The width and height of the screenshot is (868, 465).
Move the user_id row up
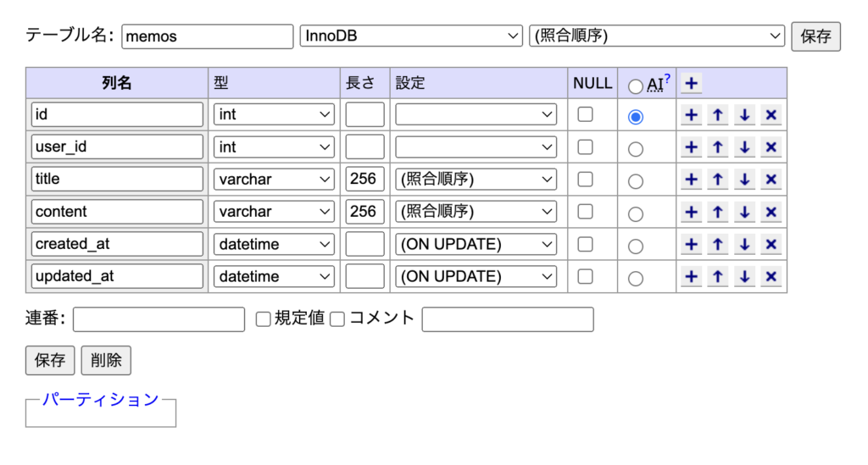pyautogui.click(x=717, y=147)
